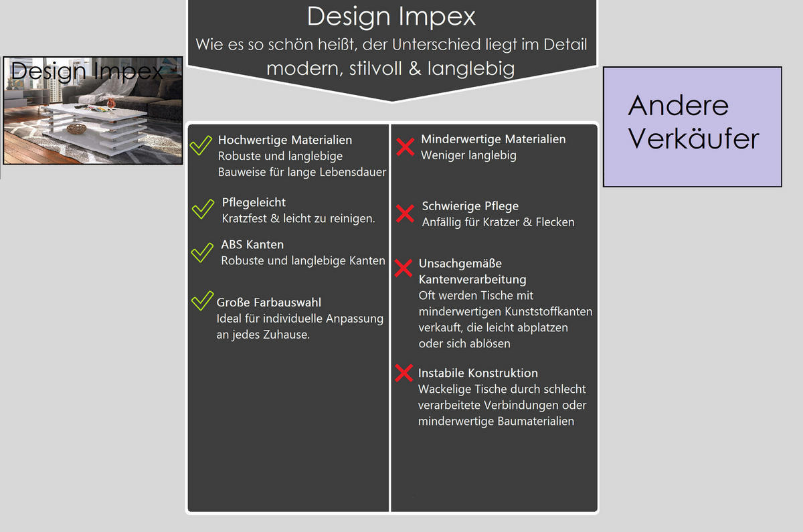Select the ABS Kanten heading

tap(252, 244)
